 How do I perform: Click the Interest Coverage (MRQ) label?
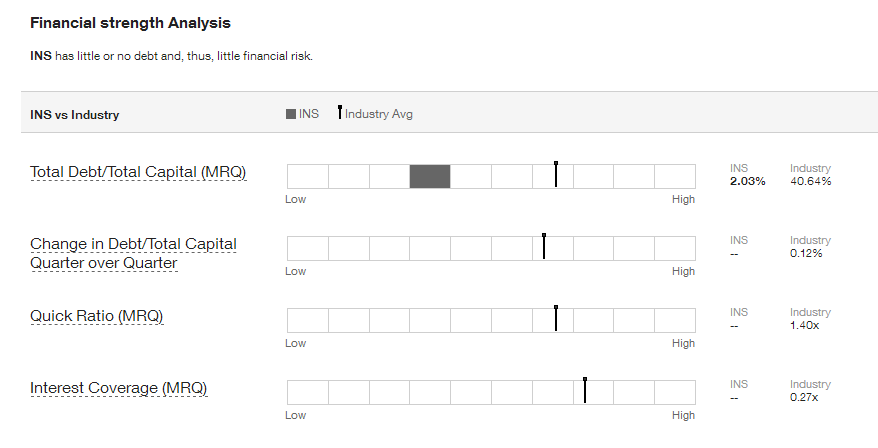click(x=119, y=388)
